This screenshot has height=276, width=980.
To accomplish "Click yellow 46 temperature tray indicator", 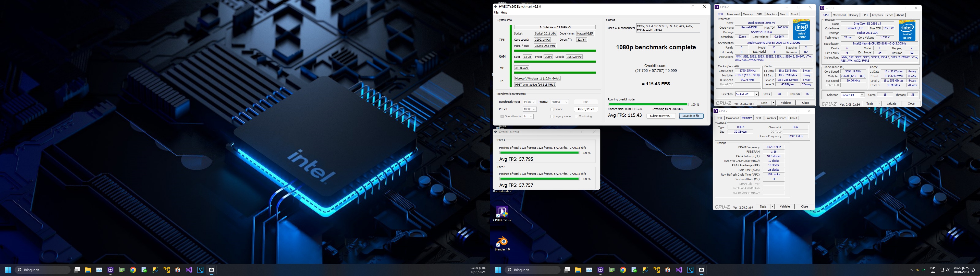I will click(x=917, y=270).
